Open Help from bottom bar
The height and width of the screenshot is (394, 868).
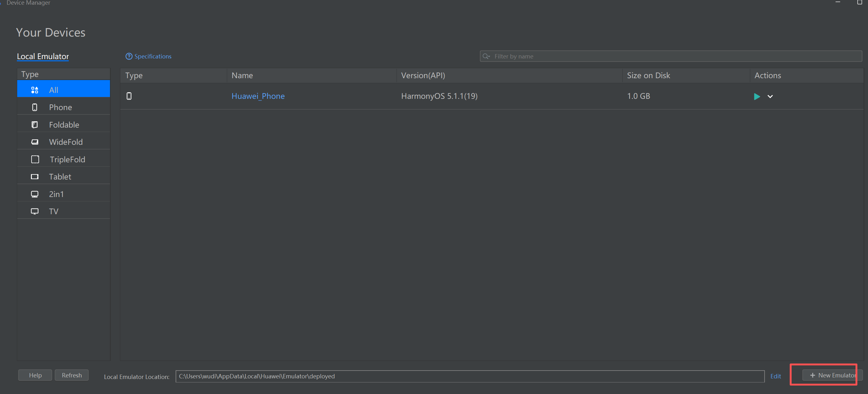tap(35, 375)
